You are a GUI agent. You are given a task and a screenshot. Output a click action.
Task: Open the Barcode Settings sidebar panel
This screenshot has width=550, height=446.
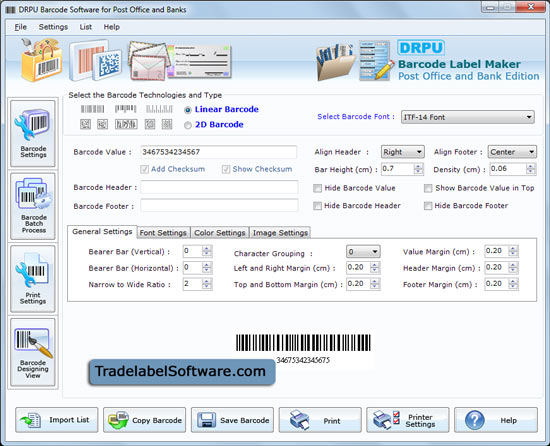[33, 134]
